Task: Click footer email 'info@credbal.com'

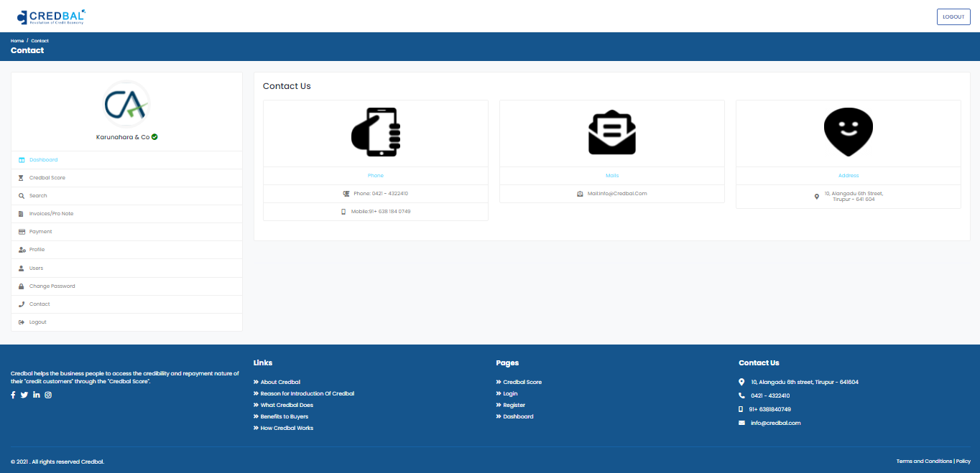Action: pos(775,423)
